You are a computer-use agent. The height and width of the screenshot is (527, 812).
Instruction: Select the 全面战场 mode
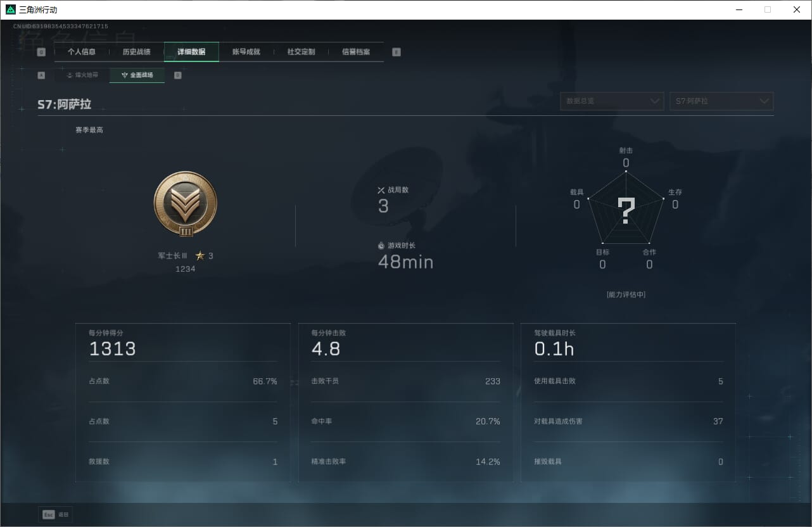click(137, 75)
